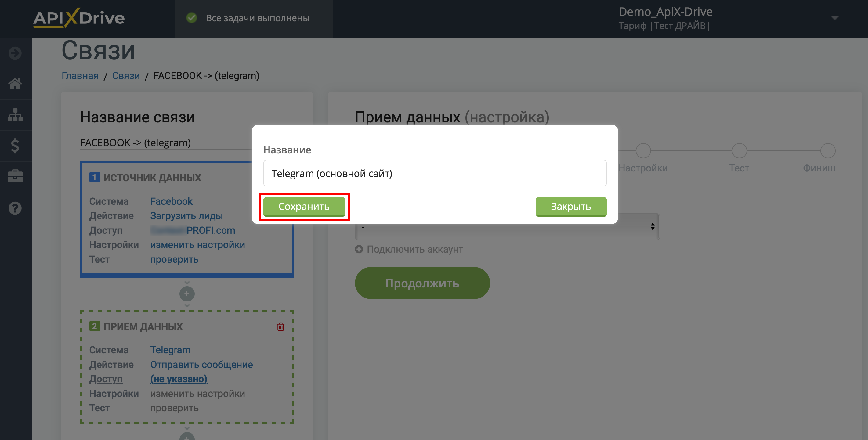Screen dimensions: 868x440
Task: Go to Связи breadcrumb link
Action: click(x=126, y=75)
